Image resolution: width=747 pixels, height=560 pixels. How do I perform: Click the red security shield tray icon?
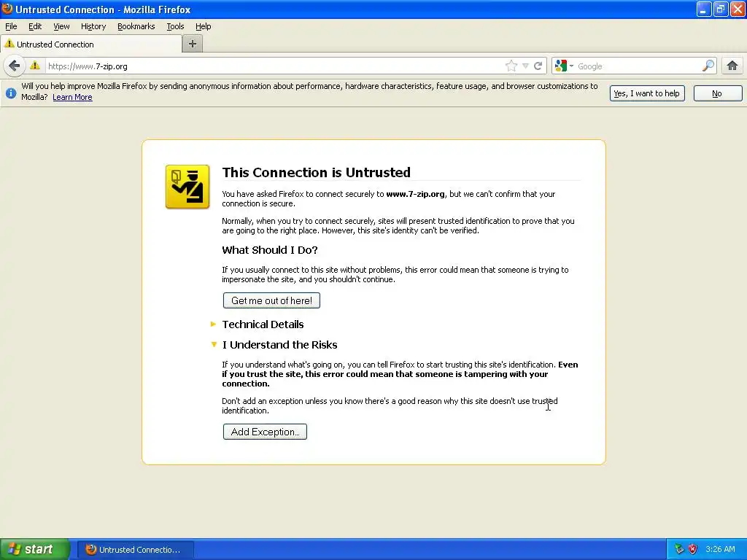[692, 549]
